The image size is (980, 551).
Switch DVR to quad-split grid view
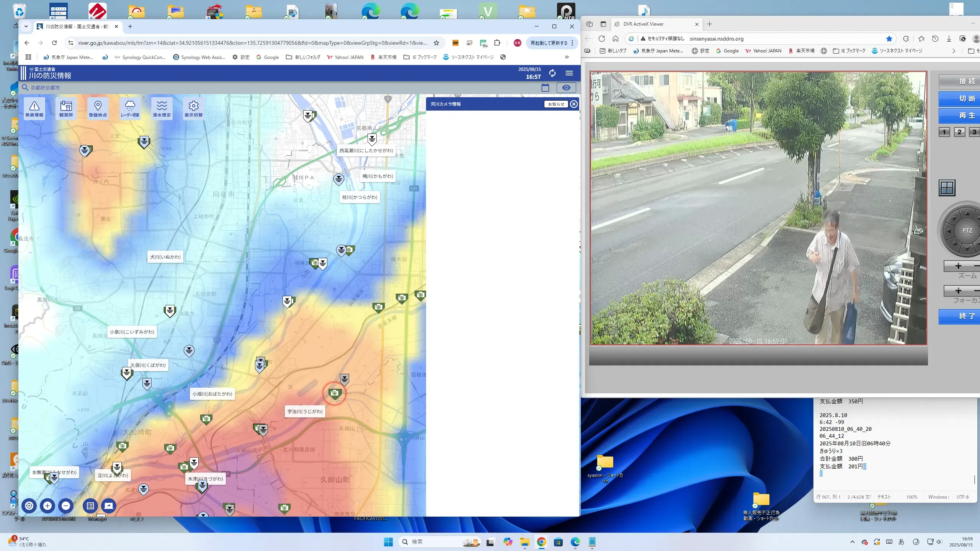947,188
